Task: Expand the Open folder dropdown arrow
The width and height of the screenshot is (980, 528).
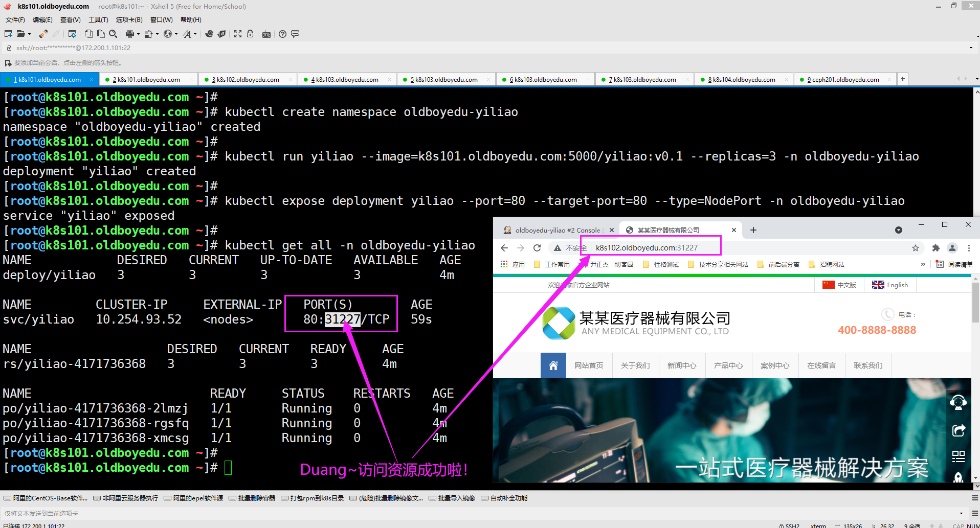Action: point(29,34)
